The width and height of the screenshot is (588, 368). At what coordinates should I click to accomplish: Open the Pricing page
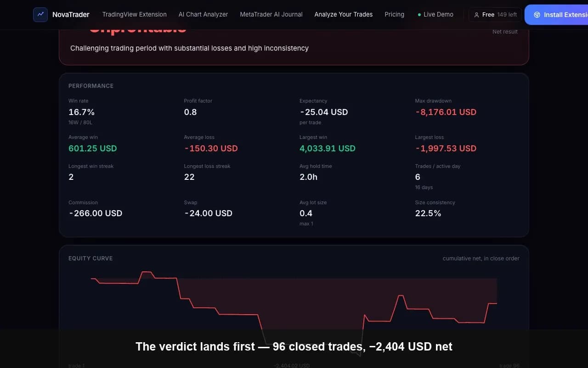[394, 14]
